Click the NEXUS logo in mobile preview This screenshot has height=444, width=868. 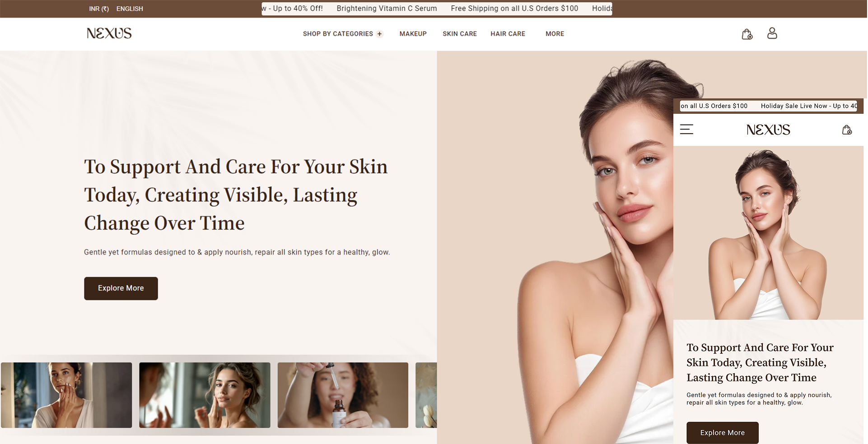click(768, 130)
